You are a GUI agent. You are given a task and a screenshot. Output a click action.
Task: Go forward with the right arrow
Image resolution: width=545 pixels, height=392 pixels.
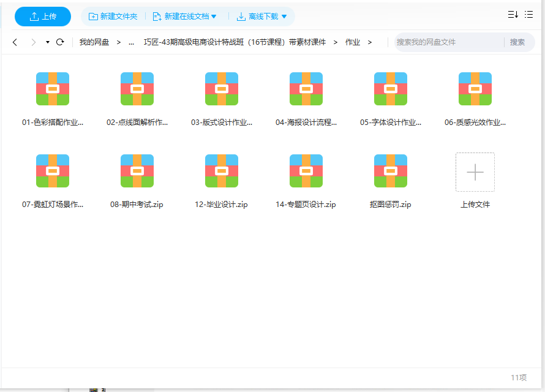click(33, 42)
